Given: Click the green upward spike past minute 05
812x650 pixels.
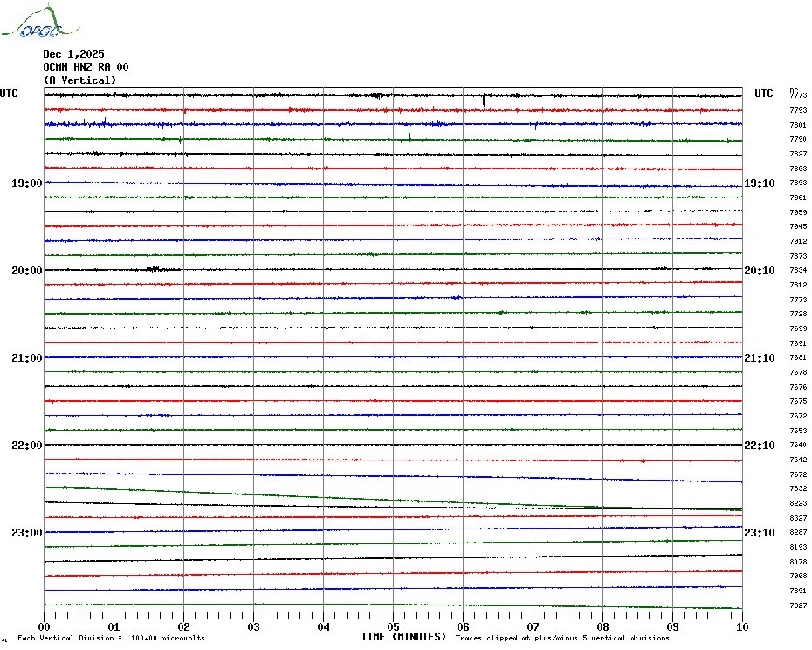Looking at the screenshot, I should click(409, 134).
